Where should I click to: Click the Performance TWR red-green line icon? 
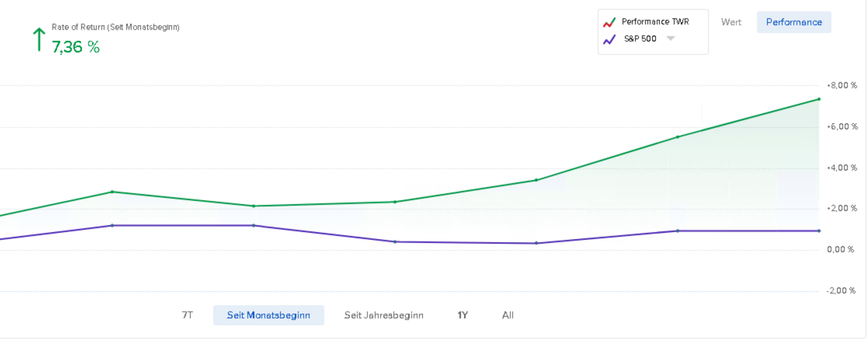[x=609, y=23]
